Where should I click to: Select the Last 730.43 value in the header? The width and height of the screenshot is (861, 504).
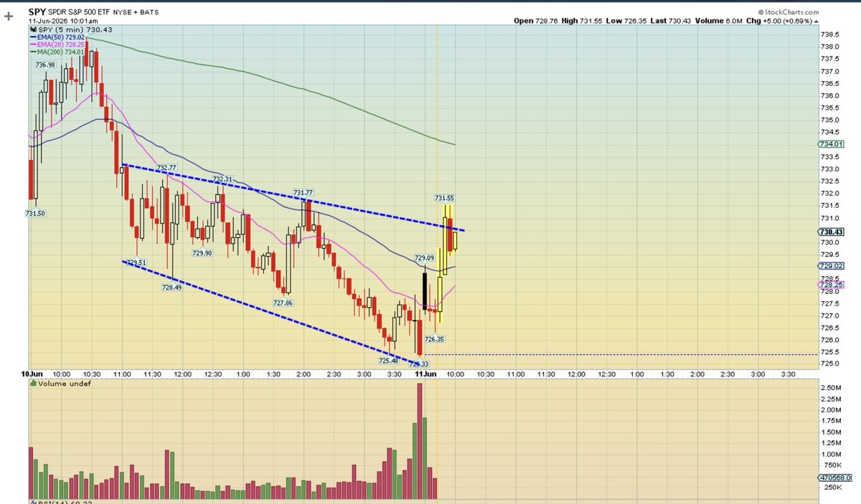pyautogui.click(x=672, y=21)
